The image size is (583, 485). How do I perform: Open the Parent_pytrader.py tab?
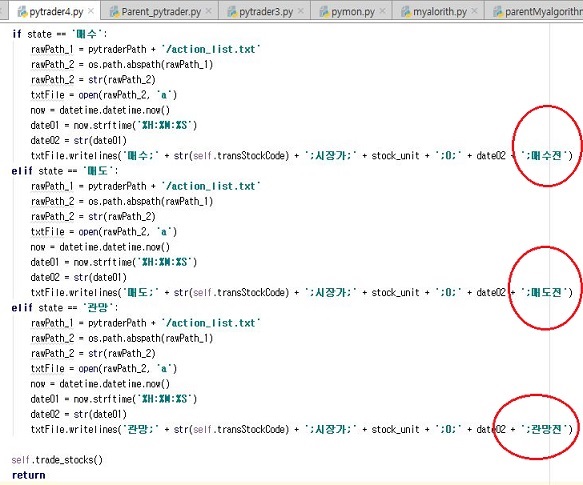tap(161, 12)
